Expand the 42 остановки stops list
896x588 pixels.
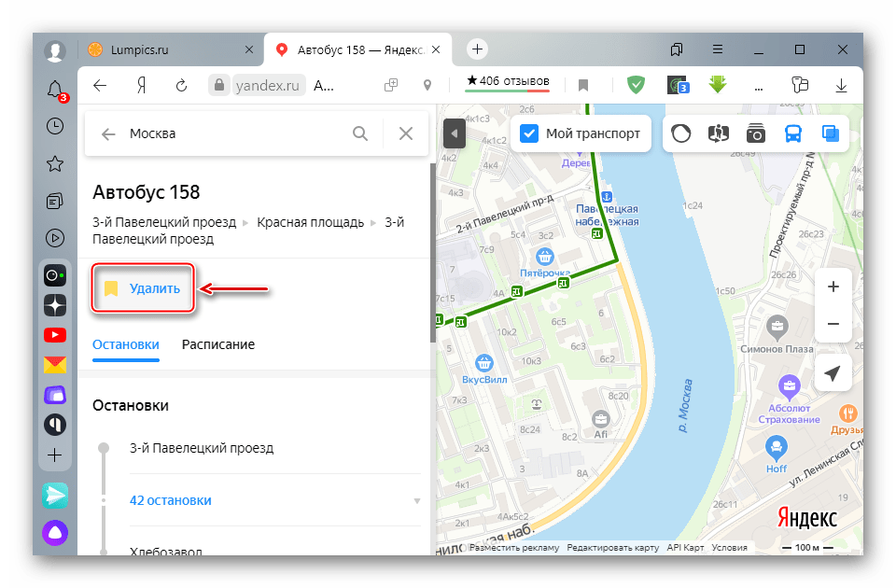coord(171,500)
